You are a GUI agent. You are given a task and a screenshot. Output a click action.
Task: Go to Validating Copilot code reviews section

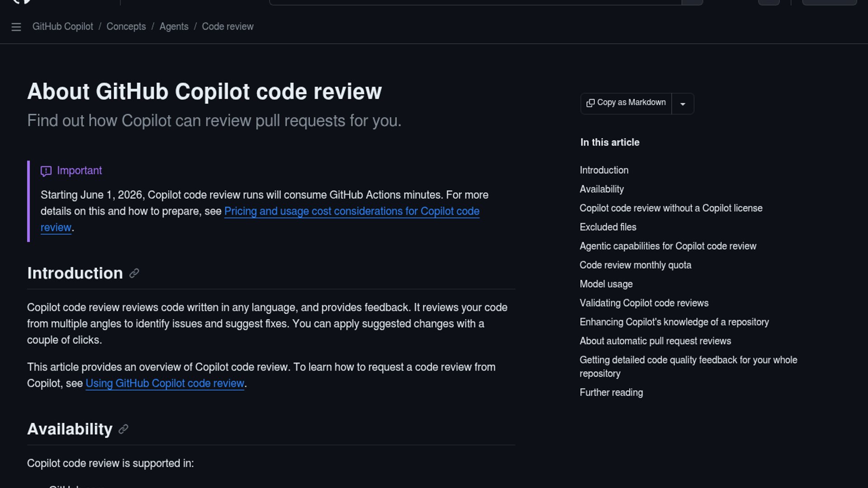(644, 303)
